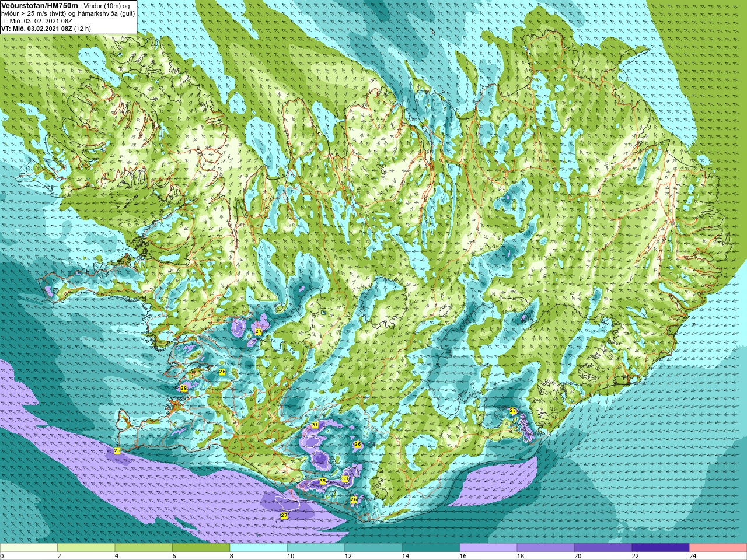
Task: Click the 'IT: Mið. 03. 02. 2021 06Z' line
Action: pos(37,21)
